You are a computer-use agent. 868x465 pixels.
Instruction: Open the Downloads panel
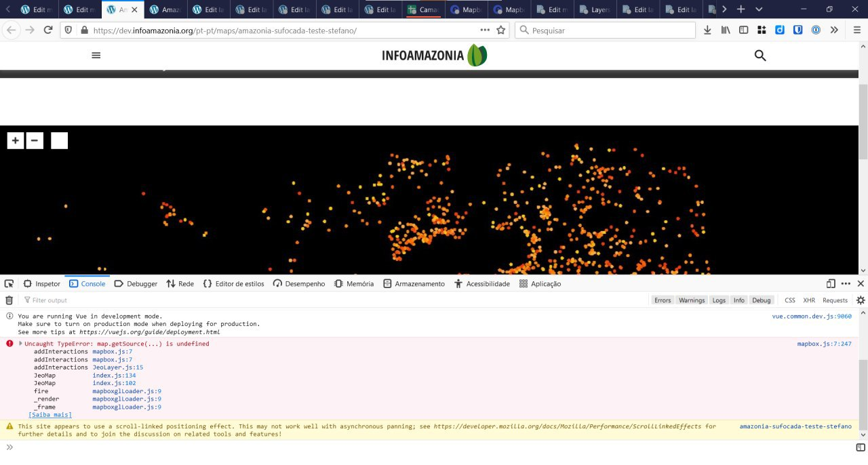(707, 30)
